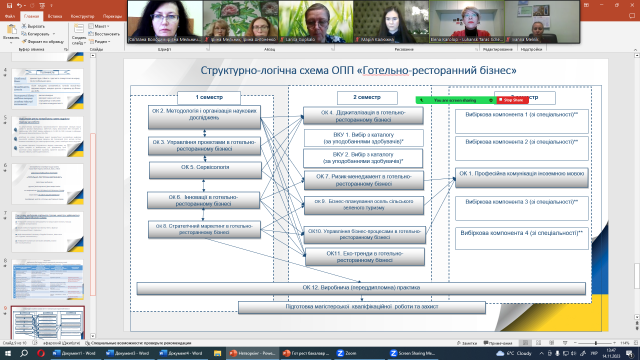
Task: Open the slide Layout dropdown
Action: coord(99,26)
